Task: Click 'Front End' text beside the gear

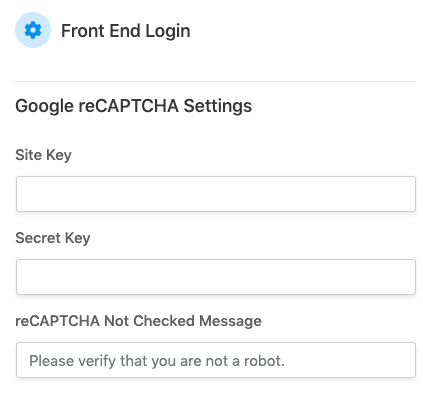Action: point(101,31)
